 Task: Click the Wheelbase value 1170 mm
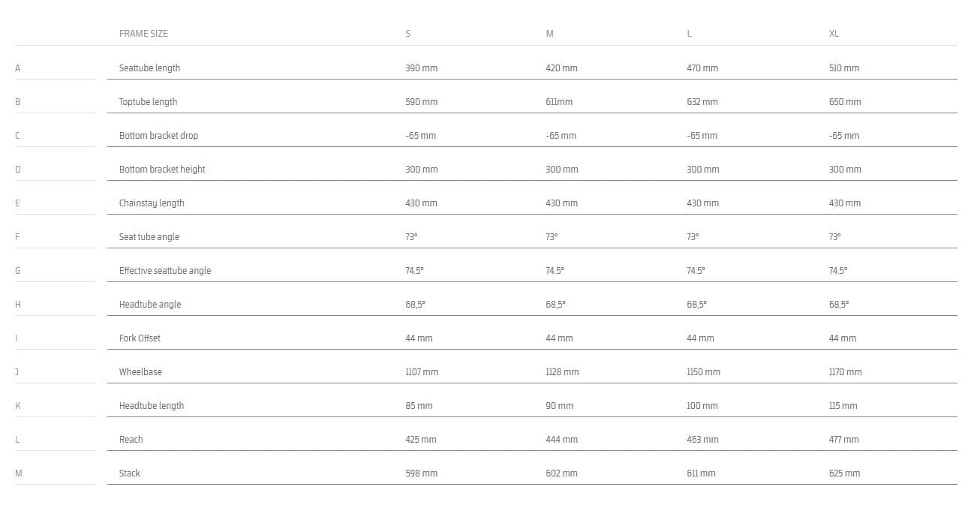pyautogui.click(x=845, y=371)
